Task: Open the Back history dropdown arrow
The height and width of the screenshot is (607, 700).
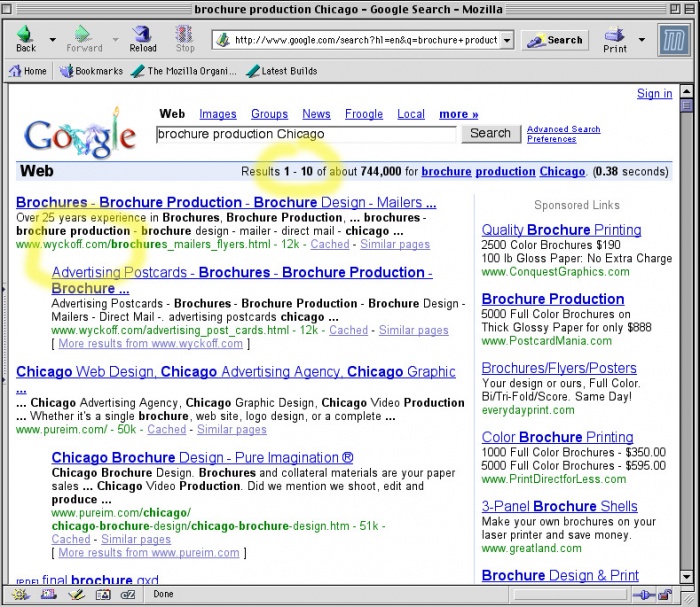Action: 53,40
